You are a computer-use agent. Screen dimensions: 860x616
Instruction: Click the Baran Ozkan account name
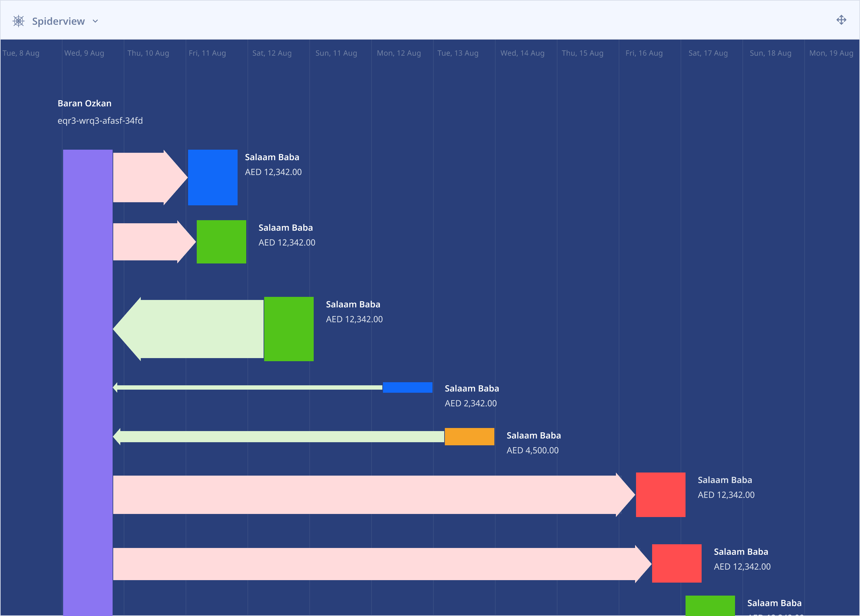84,103
